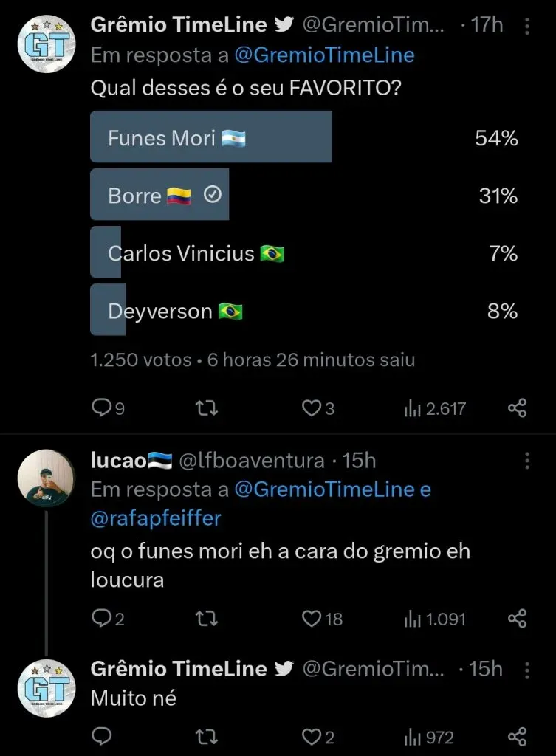556x756 pixels.
Task: Open lucao's profile picture
Action: [47, 478]
